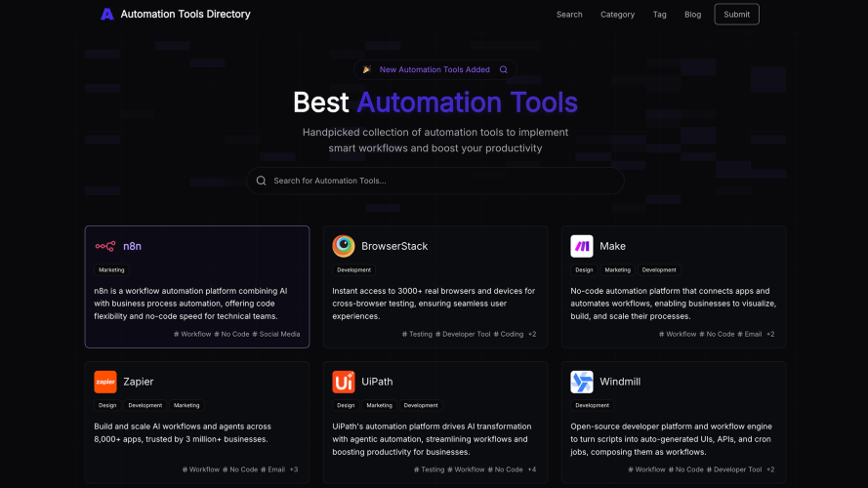This screenshot has height=488, width=868.
Task: Open the Make card title
Action: [x=612, y=246]
